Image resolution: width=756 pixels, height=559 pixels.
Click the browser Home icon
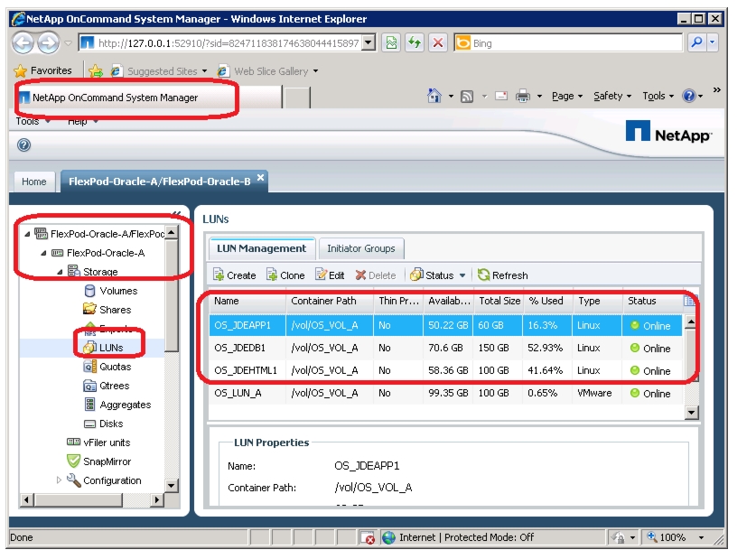[x=434, y=96]
